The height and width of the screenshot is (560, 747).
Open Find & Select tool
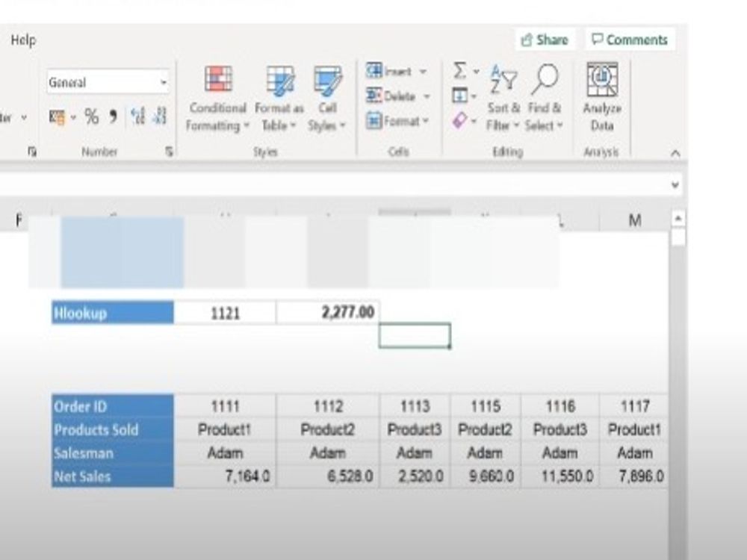[544, 99]
